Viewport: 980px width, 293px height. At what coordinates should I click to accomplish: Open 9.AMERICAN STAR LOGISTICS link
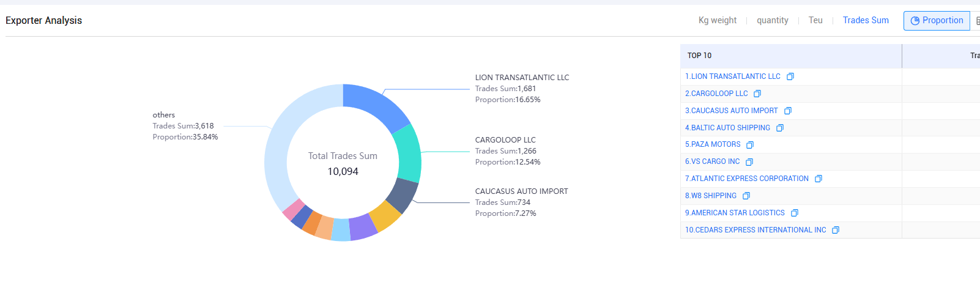coord(735,213)
